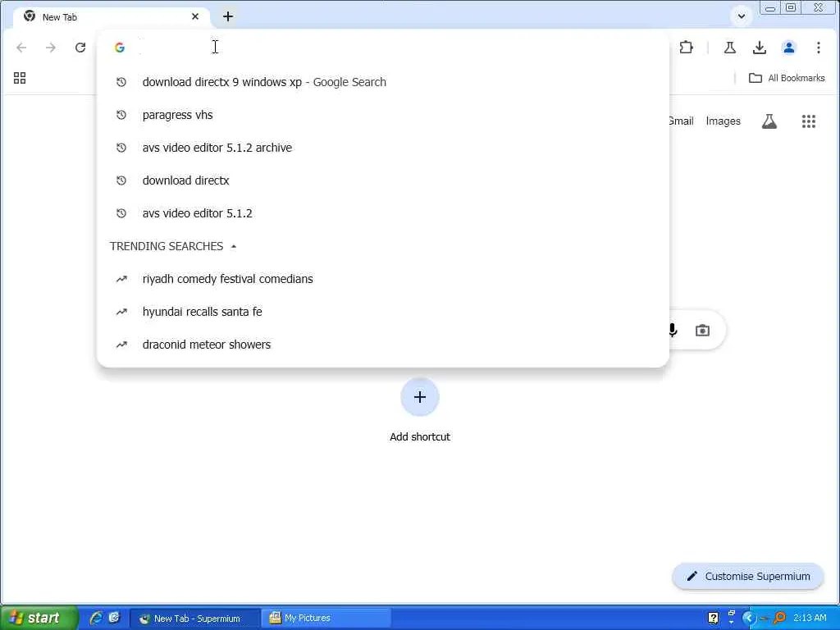Pick the 'avs video editor 5.1.2' suggestion
This screenshot has width=840, height=630.
(x=382, y=213)
